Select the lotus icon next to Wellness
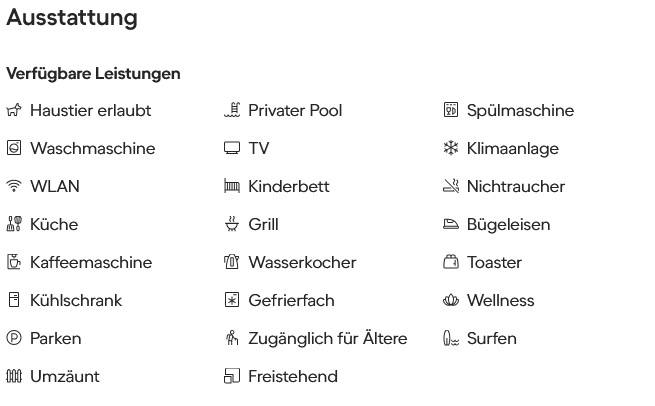The height and width of the screenshot is (406, 655). click(451, 300)
